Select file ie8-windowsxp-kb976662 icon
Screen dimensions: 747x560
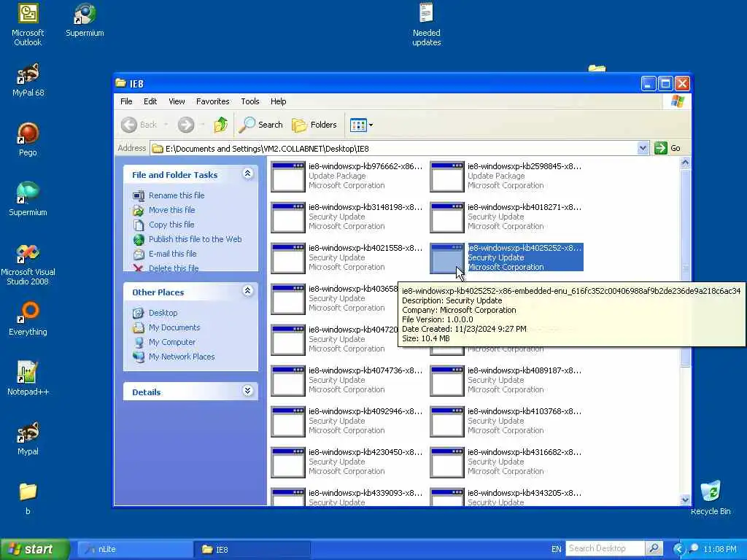[x=287, y=176]
